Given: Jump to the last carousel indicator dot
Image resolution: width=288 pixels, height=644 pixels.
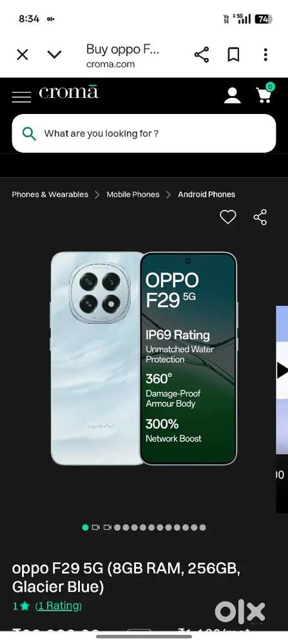Looking at the screenshot, I should (202, 527).
